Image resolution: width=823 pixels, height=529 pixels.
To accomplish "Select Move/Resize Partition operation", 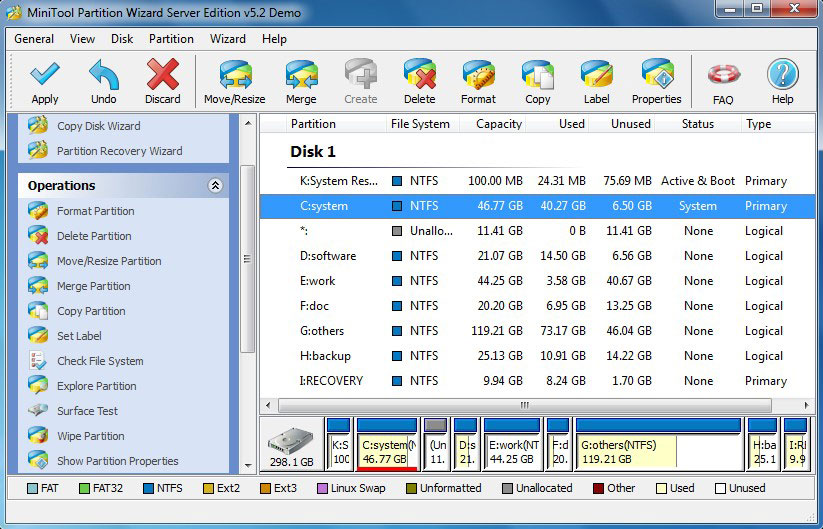I will tap(94, 261).
